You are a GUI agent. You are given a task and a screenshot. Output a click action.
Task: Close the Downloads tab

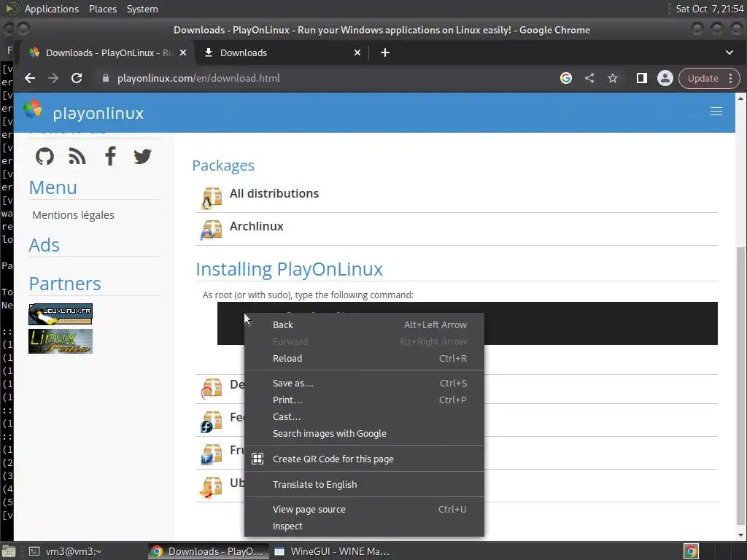[357, 52]
